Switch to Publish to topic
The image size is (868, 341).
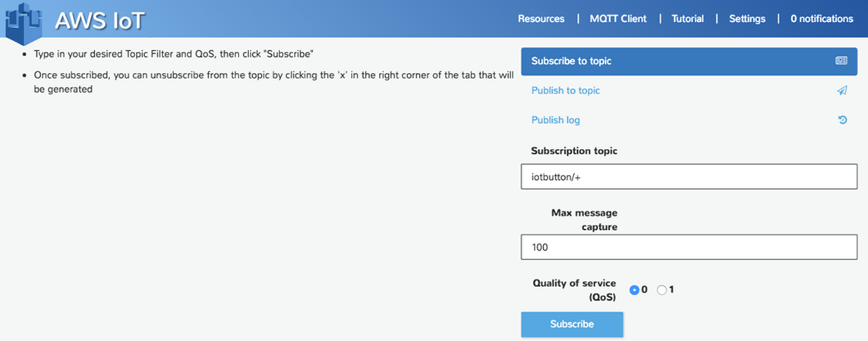click(x=566, y=90)
